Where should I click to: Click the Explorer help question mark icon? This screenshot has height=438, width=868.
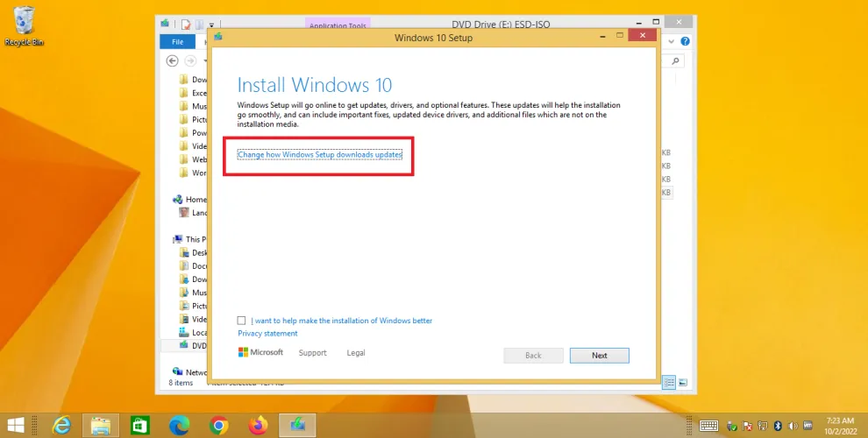tap(686, 42)
